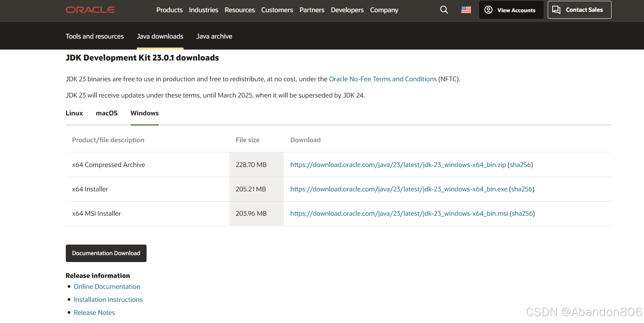Select the macOS platform tab
Screen dimensions: 644x323
point(107,113)
